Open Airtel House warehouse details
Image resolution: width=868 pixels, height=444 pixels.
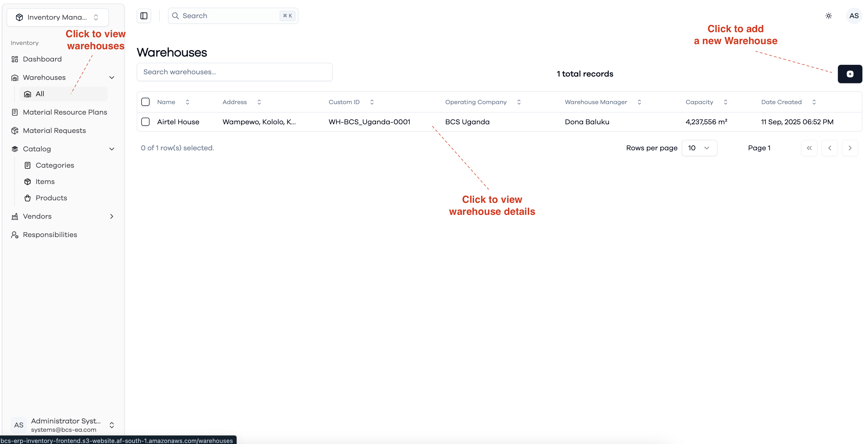tap(178, 122)
